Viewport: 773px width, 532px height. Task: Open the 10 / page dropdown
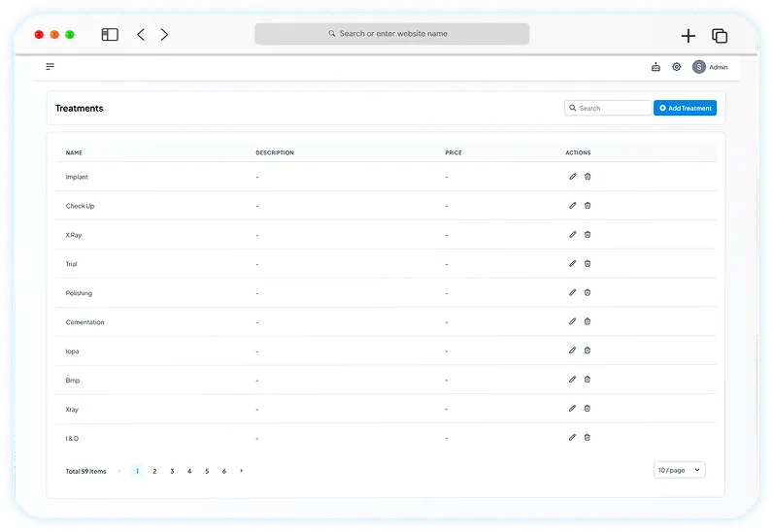[680, 470]
